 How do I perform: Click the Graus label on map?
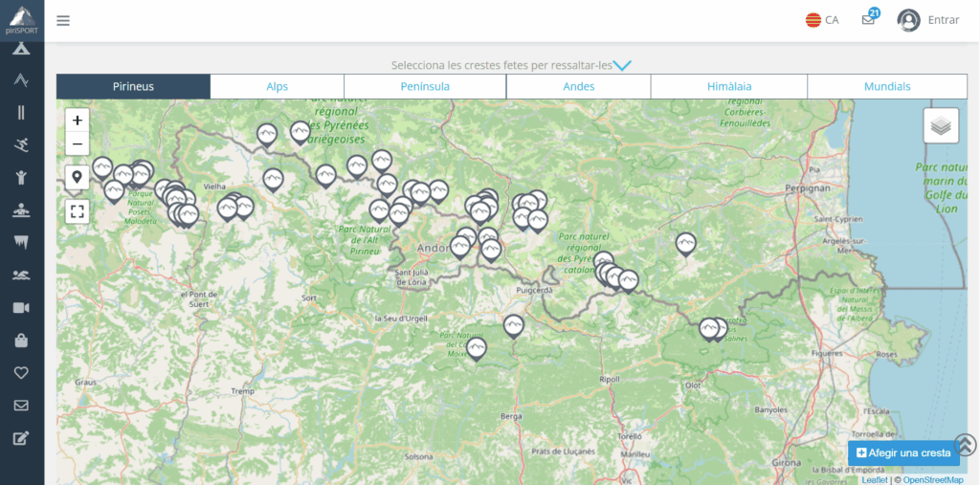(84, 382)
